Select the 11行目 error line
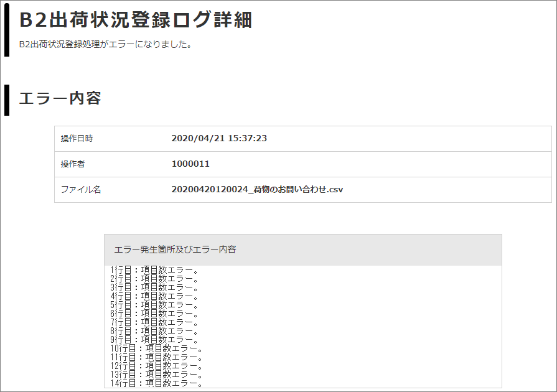This screenshot has height=392, width=557. click(x=157, y=357)
